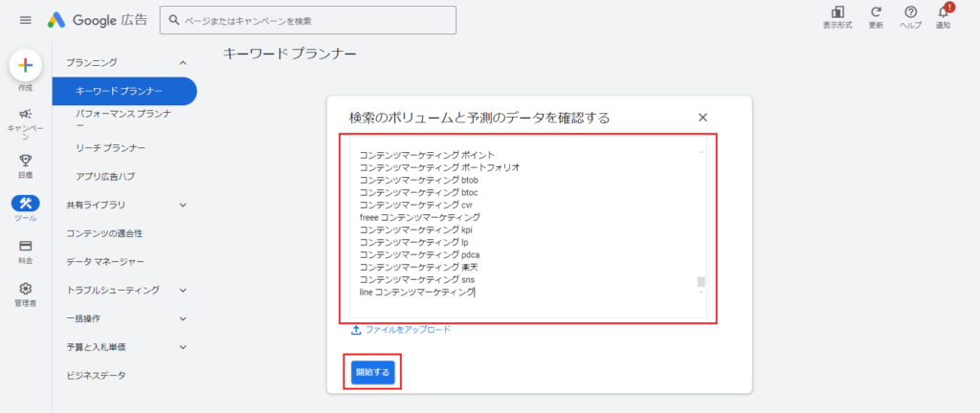
Task: Click the page or campaign search field
Action: [307, 21]
